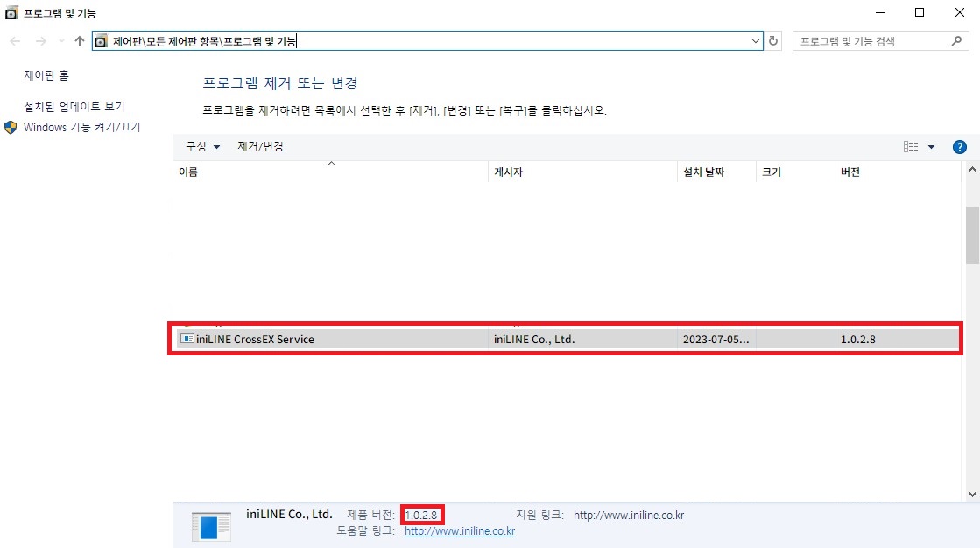This screenshot has width=980, height=548.
Task: Refresh the Programs and Features list
Action: coord(773,41)
